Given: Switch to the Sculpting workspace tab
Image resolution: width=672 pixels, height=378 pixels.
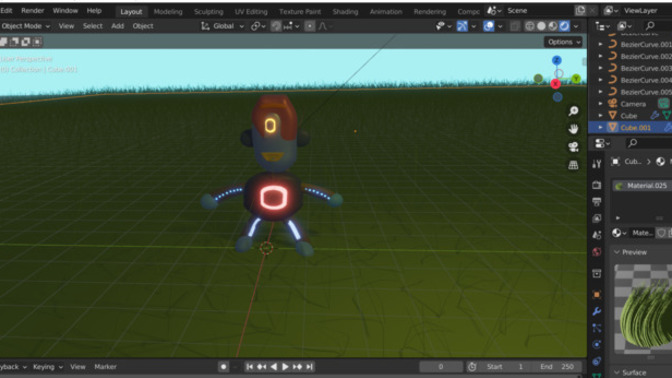Looking at the screenshot, I should coord(208,12).
